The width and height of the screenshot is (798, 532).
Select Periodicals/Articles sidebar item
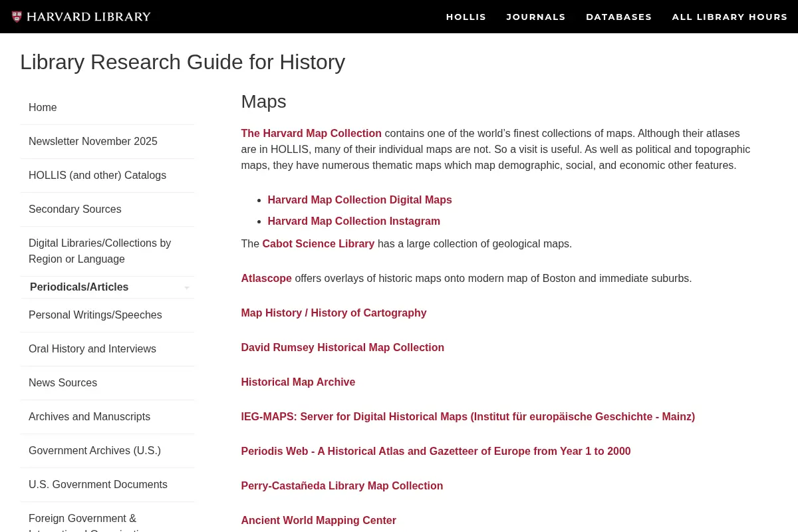point(79,287)
